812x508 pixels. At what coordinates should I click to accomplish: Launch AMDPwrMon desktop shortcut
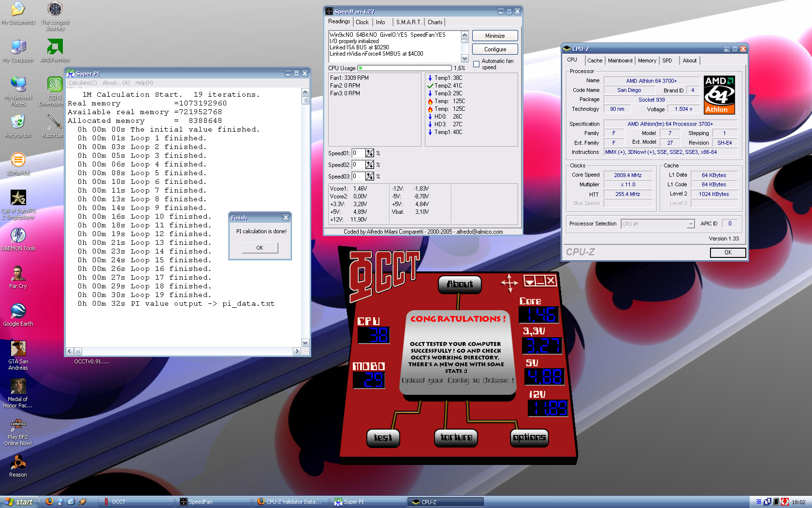55,51
